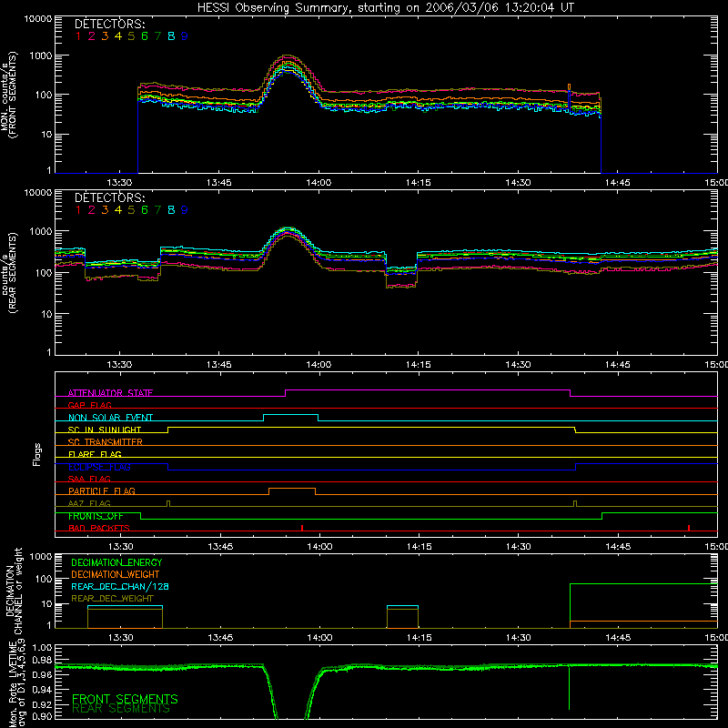The image size is (728, 728).
Task: Select detector 2 in front segments legend
Action: 92,36
